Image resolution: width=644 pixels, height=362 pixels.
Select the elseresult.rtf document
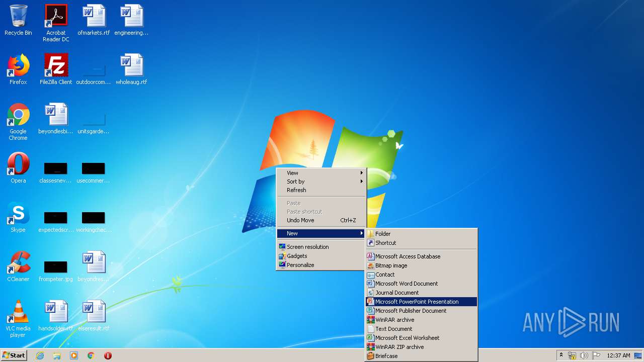tap(94, 316)
